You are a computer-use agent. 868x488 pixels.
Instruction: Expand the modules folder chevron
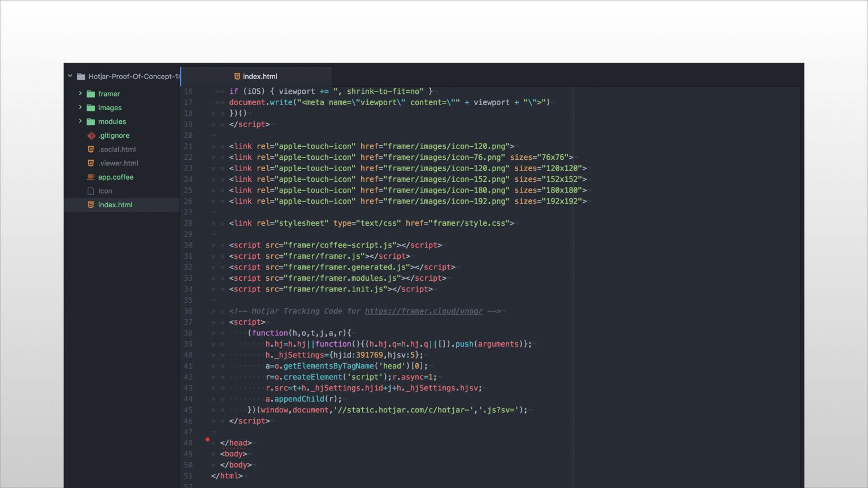pyautogui.click(x=80, y=121)
